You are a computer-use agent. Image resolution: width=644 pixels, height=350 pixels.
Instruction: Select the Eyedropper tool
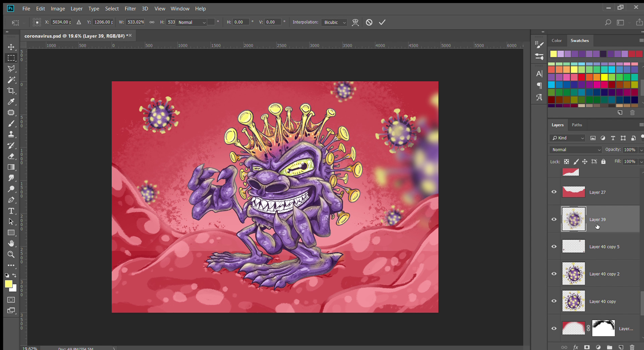coord(11,102)
